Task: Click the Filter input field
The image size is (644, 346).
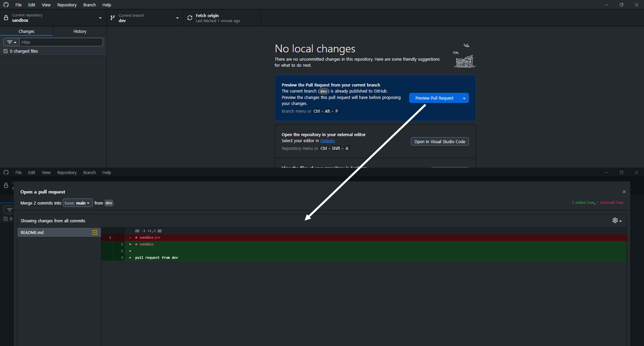Action: coord(61,42)
